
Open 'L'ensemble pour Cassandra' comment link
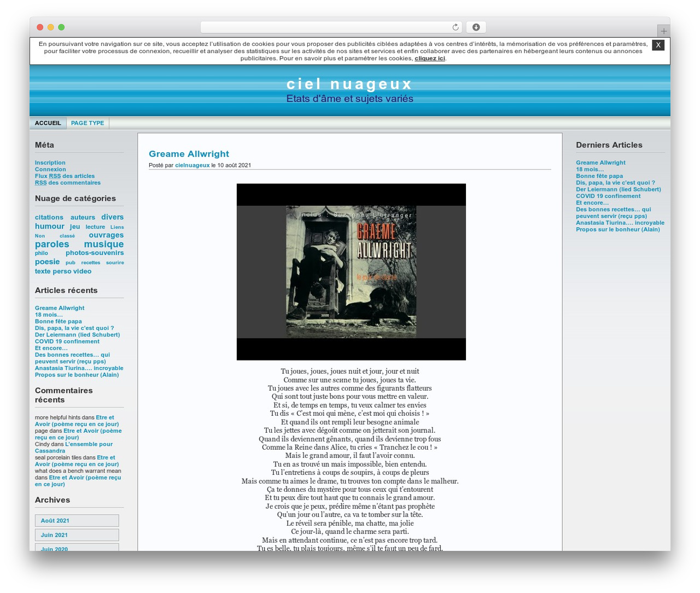[74, 447]
